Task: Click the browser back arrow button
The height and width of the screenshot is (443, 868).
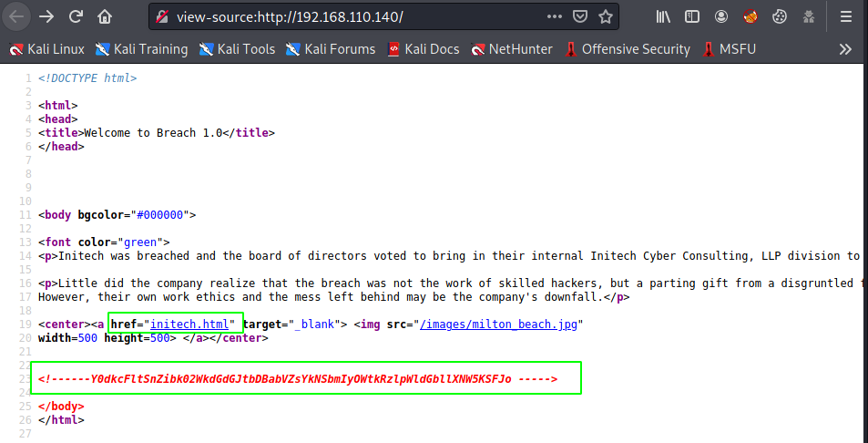Action: click(x=18, y=16)
